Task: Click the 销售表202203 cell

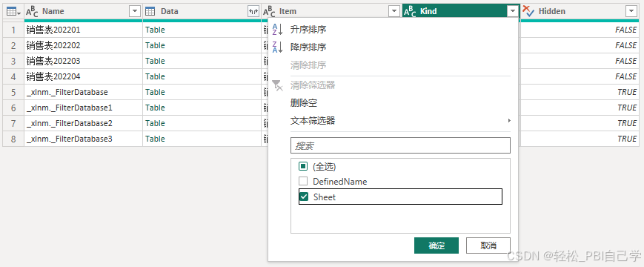Action: pyautogui.click(x=84, y=61)
